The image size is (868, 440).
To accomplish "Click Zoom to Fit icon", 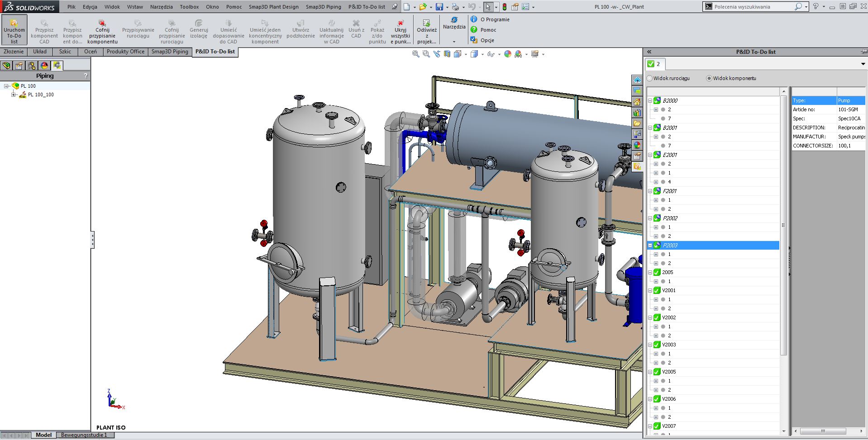I will (415, 54).
